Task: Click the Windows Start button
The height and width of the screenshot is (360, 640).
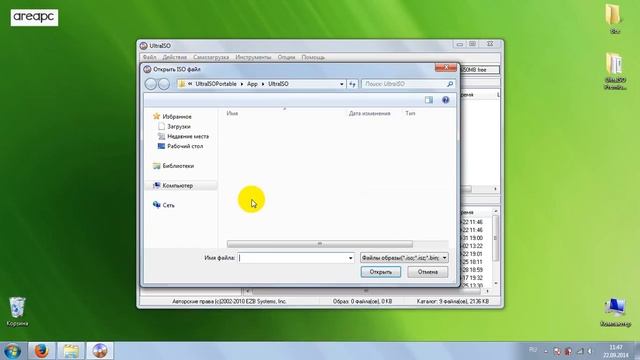Action: pos(12,351)
